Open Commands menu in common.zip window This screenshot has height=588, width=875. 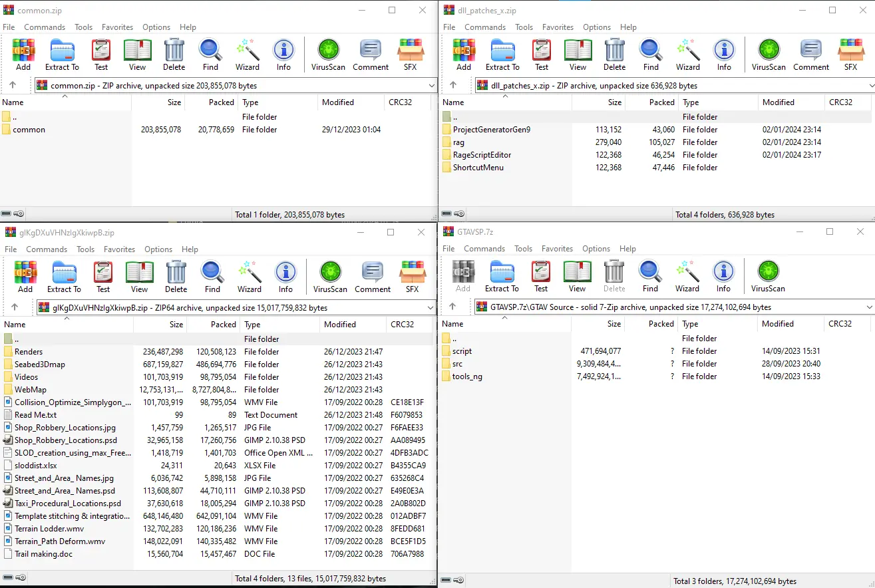coord(45,27)
